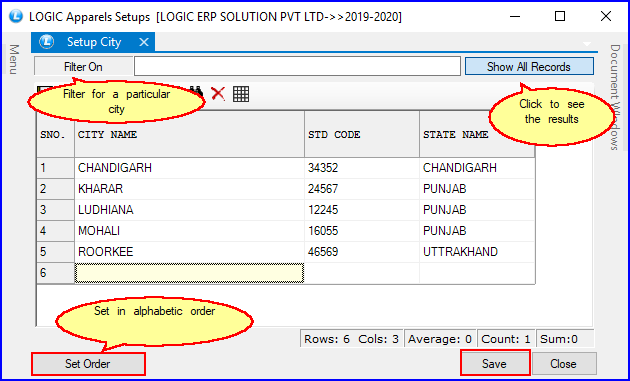630x381 pixels.
Task: Click the PUNJAB state cell in KHARAR row
Action: [x=477, y=189]
